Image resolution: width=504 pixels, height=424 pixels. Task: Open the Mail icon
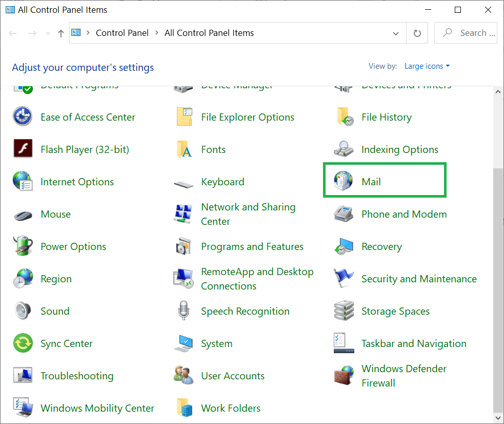pyautogui.click(x=344, y=181)
